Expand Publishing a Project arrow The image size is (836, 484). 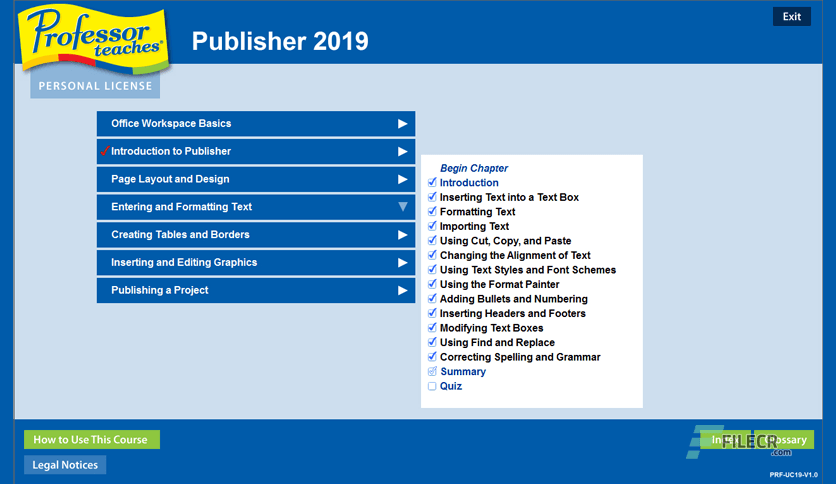[403, 290]
